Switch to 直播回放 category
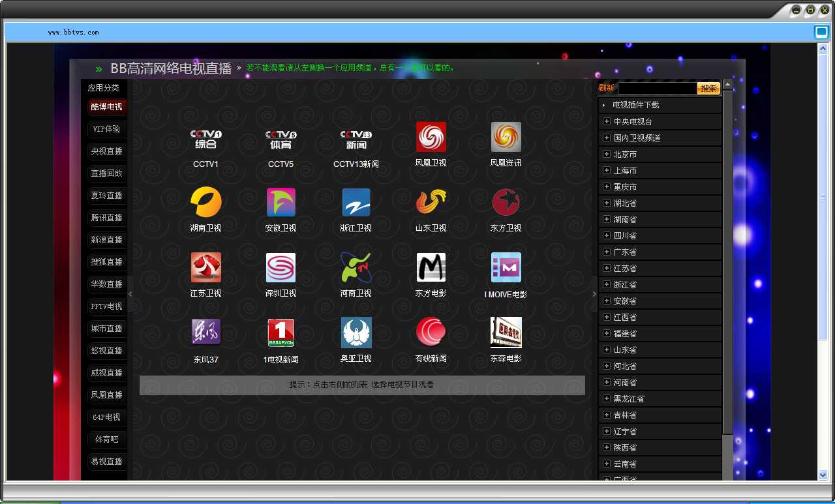The height and width of the screenshot is (504, 835). coord(106,173)
